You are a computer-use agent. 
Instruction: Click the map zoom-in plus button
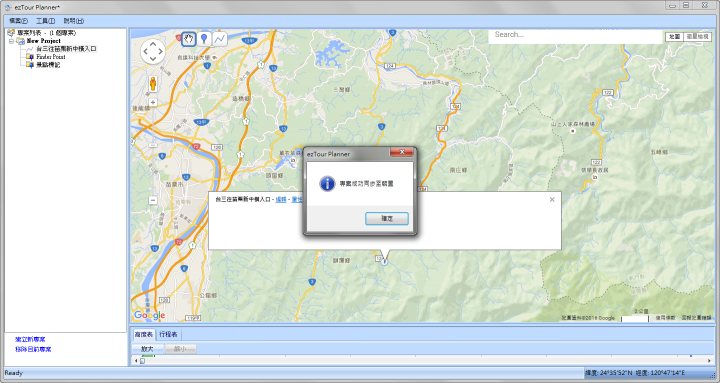153,103
